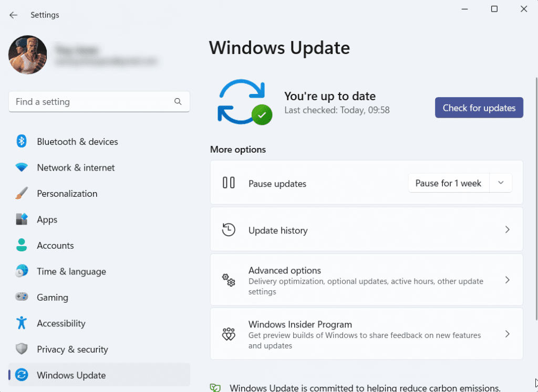The height and width of the screenshot is (392, 538).
Task: Click the Gaming controller icon
Action: pyautogui.click(x=21, y=296)
